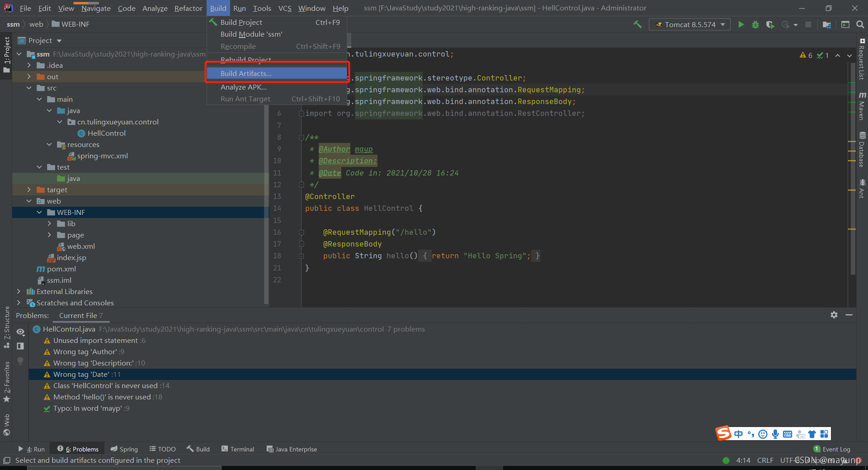Select spring-mvc.xml in project tree
This screenshot has height=470, width=868.
pos(98,156)
